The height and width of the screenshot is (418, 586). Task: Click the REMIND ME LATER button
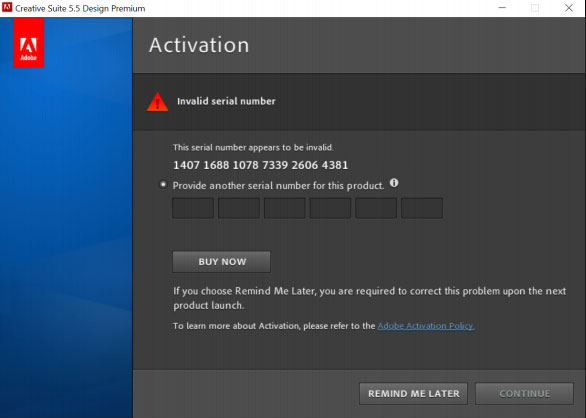coord(413,393)
